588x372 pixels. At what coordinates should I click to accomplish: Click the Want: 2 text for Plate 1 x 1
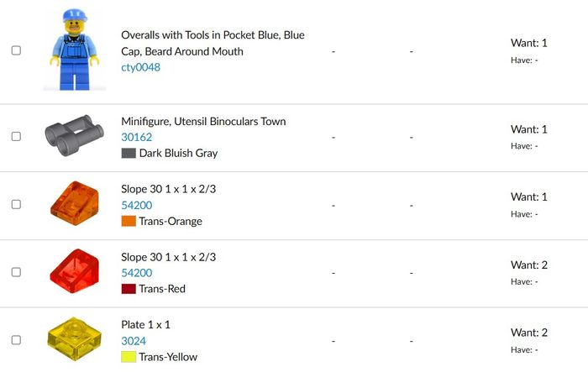click(528, 333)
